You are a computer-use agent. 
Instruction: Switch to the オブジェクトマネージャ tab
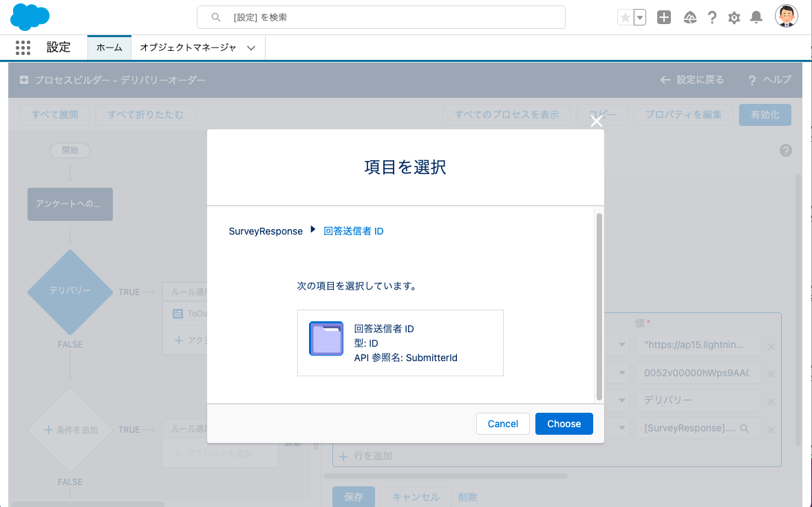tap(188, 47)
